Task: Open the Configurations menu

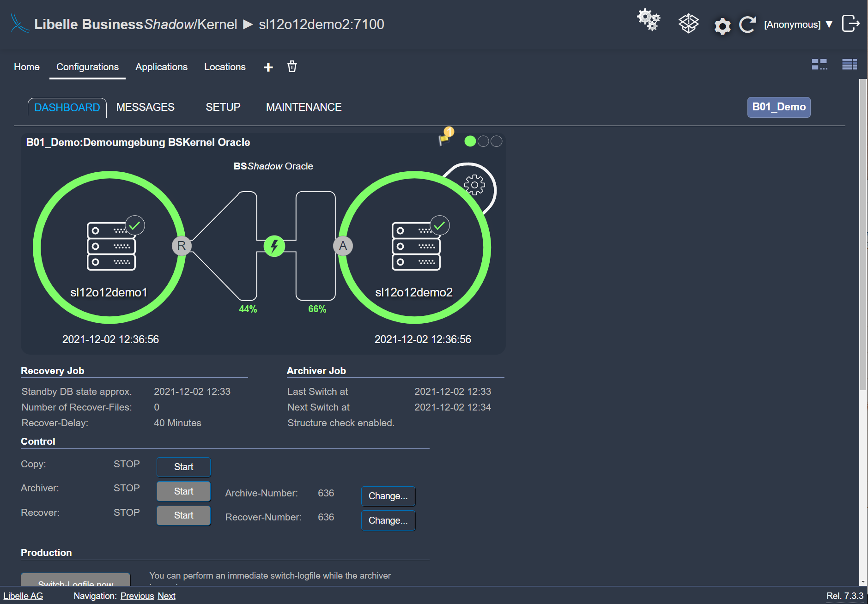Action: (x=87, y=67)
